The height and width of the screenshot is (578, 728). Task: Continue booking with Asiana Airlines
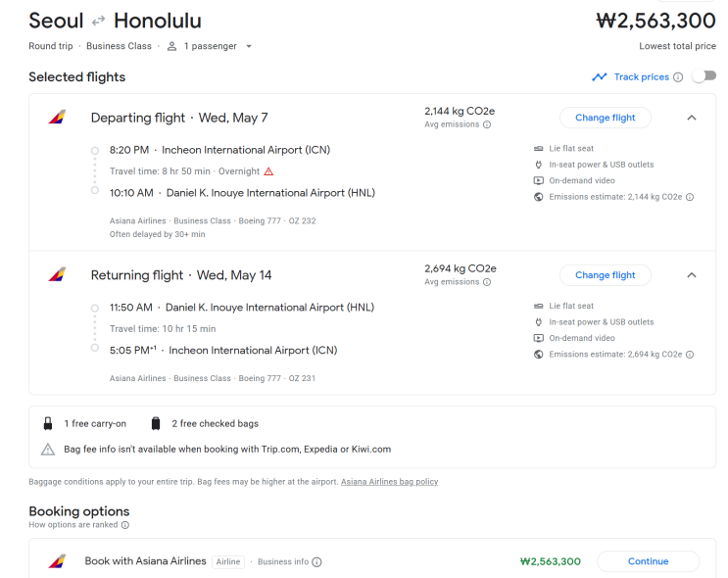[648, 561]
